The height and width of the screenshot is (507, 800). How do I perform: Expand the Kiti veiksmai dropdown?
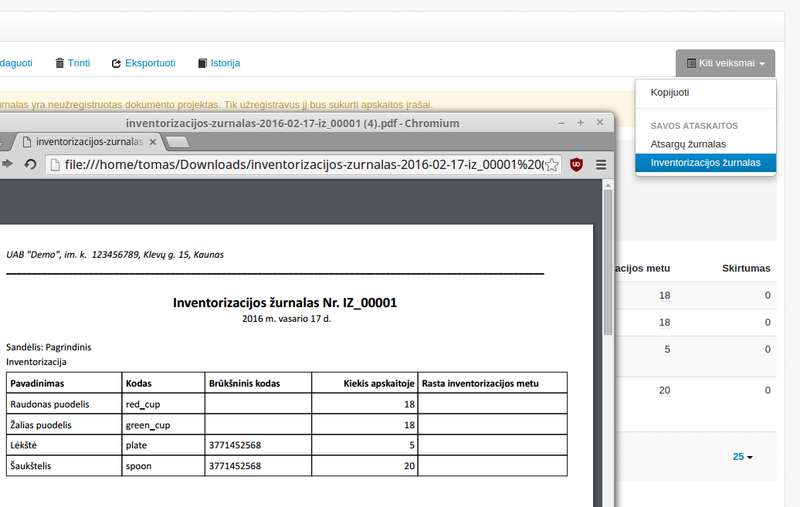tap(725, 63)
